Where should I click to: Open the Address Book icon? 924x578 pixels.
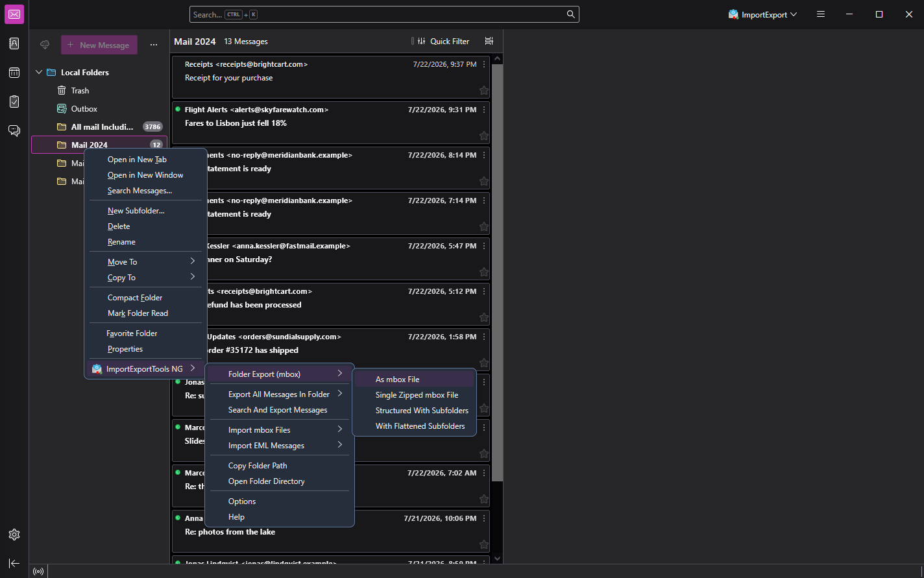pyautogui.click(x=14, y=43)
